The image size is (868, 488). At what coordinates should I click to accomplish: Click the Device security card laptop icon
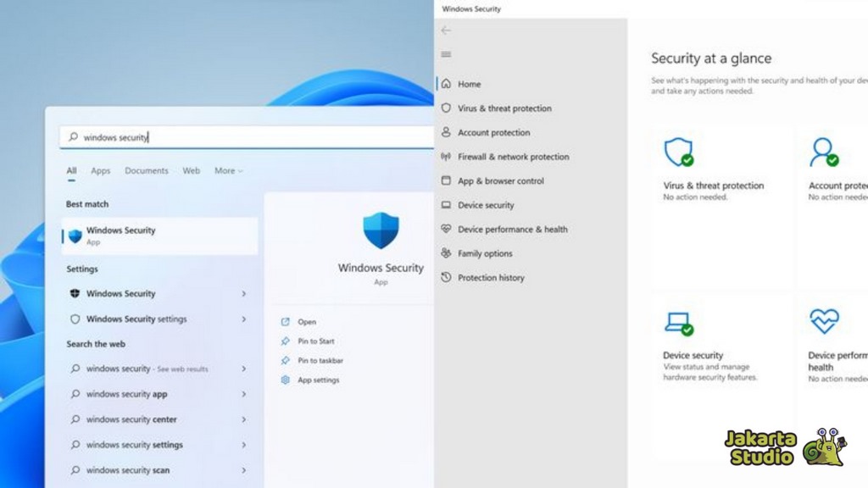tap(679, 323)
